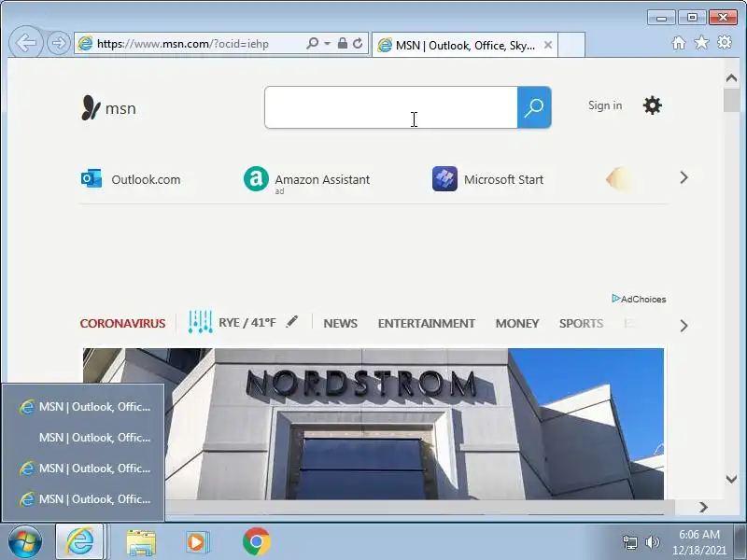Launch Windows Media Player from taskbar
This screenshot has width=747, height=560.
pyautogui.click(x=197, y=541)
